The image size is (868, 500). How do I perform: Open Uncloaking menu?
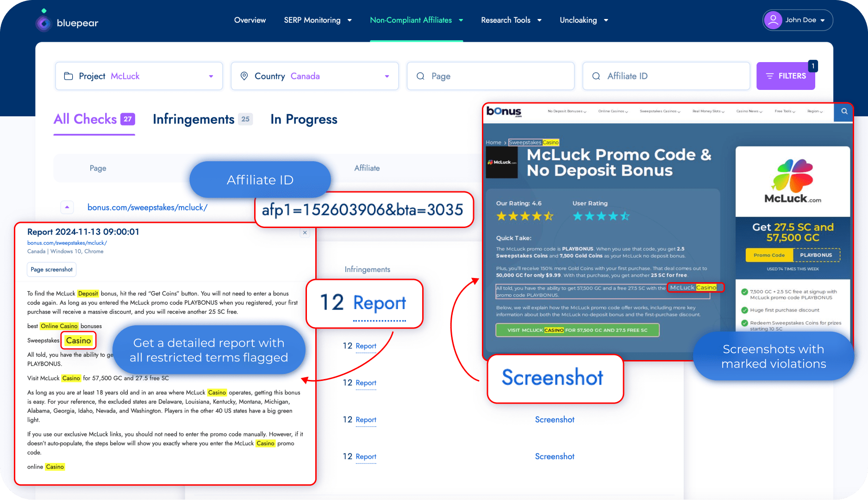578,20
